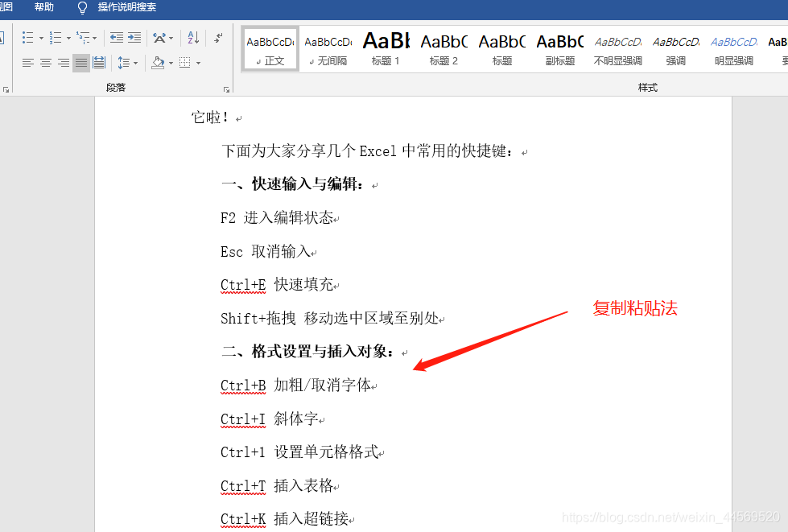The height and width of the screenshot is (532, 788).
Task: Open the 段落 paragraph settings launcher
Action: coord(227,88)
